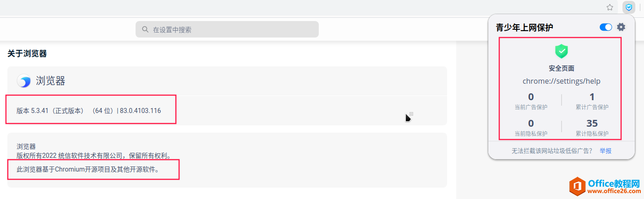The width and height of the screenshot is (644, 199).
Task: Click the Chromium open source notice text
Action: [88, 169]
